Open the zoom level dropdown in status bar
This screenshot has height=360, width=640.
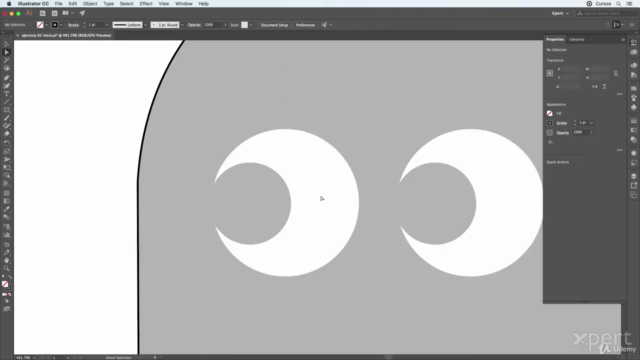35,358
